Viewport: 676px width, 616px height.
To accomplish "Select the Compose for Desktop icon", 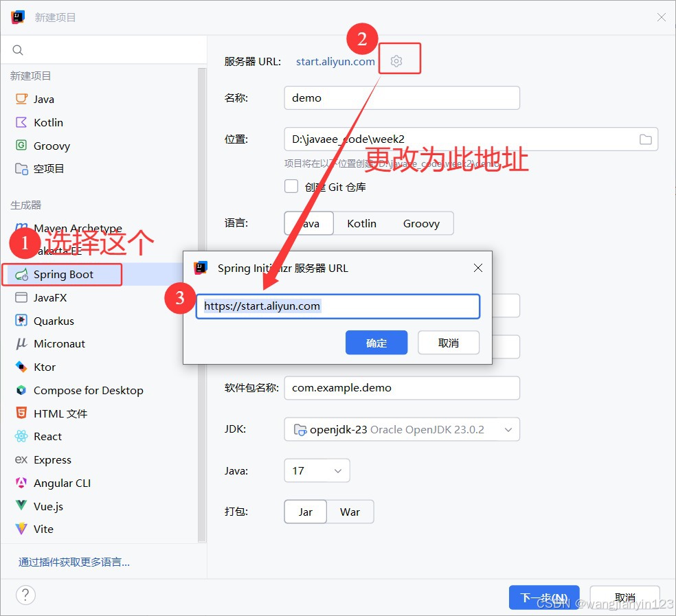I will pyautogui.click(x=21, y=390).
